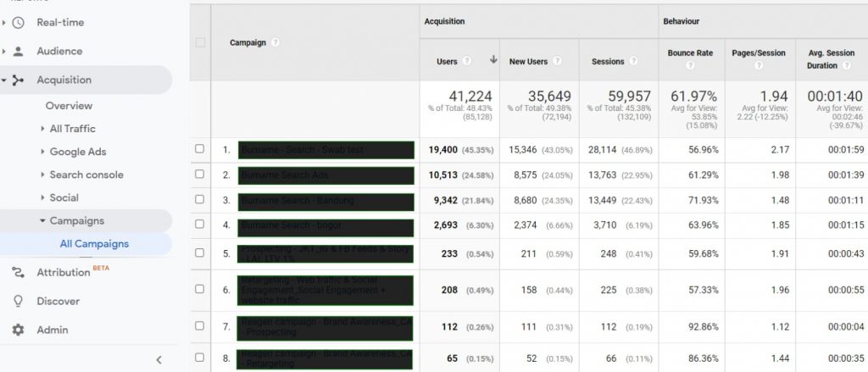Collapse the Acquisition section arrow

[4, 81]
